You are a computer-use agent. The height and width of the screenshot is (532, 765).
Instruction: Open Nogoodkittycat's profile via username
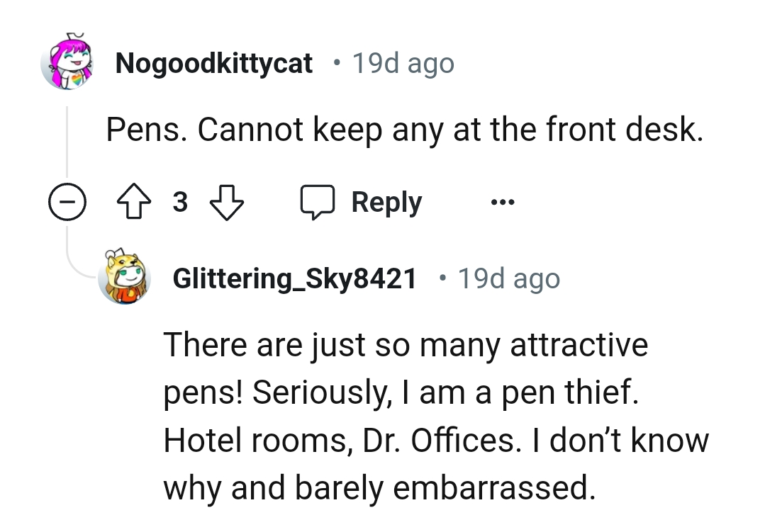tap(214, 62)
